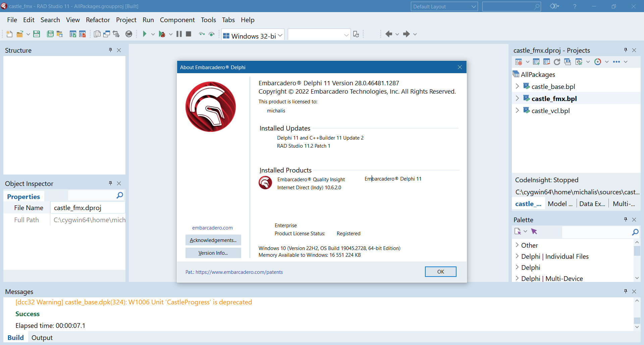The image size is (644, 345).
Task: Pin the Structure panel
Action: (110, 50)
